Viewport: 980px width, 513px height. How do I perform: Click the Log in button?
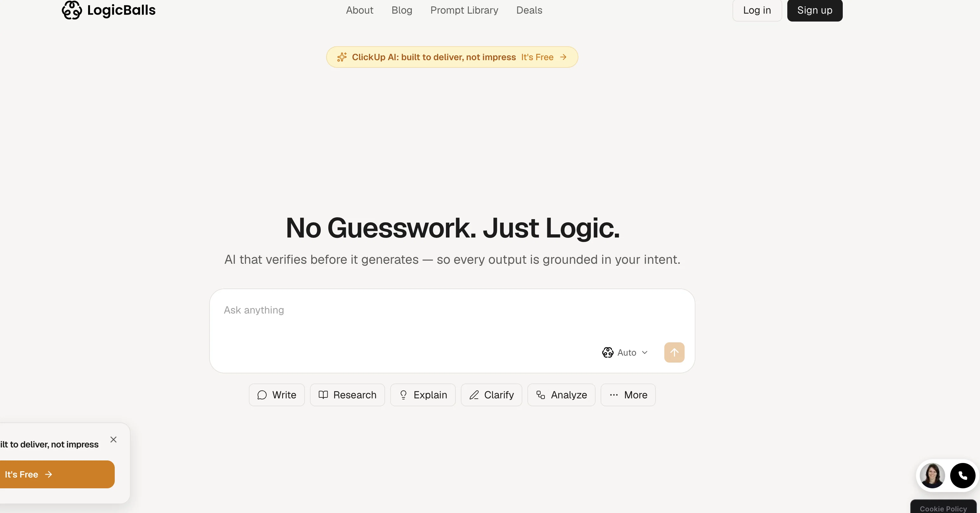(757, 10)
